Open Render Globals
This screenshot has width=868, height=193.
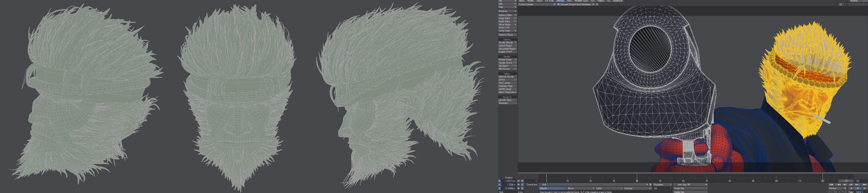coord(507,42)
